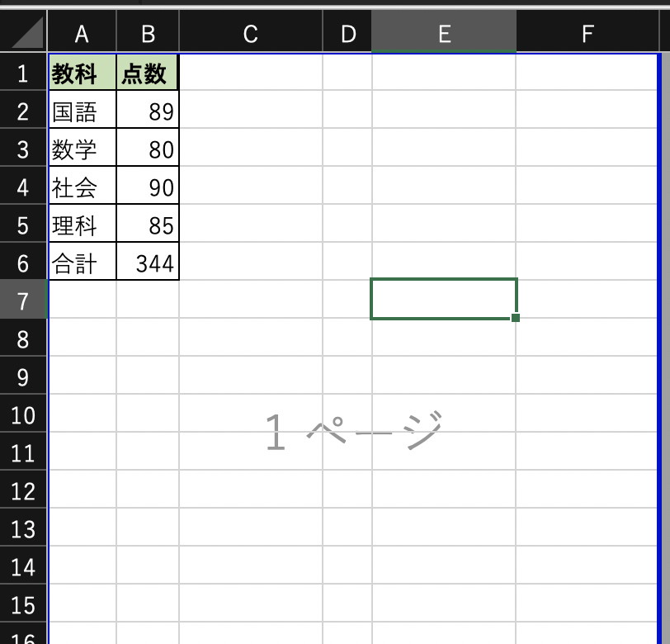Image resolution: width=670 pixels, height=644 pixels.
Task: Select row 2 header
Action: (x=23, y=110)
